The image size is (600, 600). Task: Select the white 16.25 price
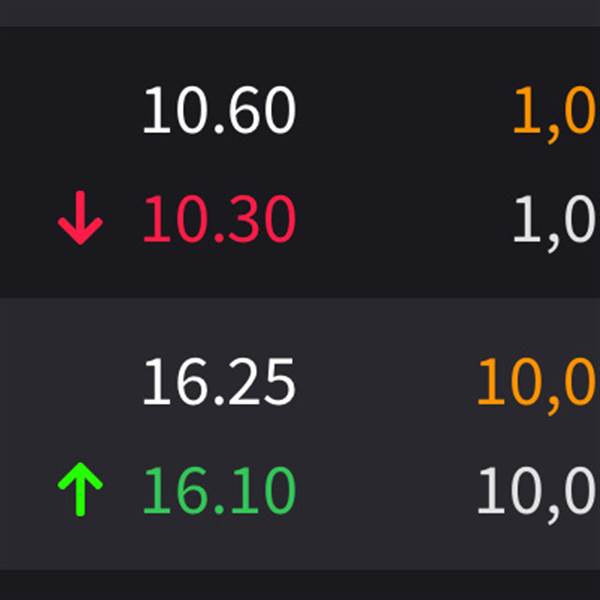point(219,383)
